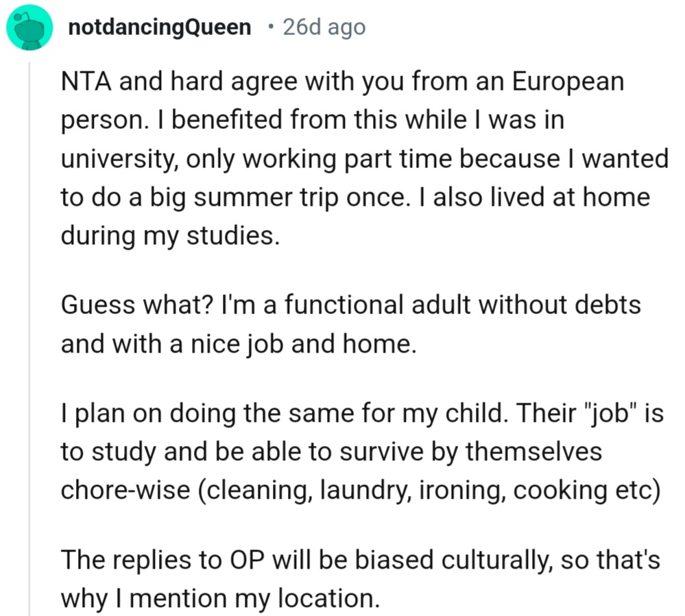Click the notdancingQueen avatar icon
This screenshot has height=616, width=685.
[x=29, y=27]
